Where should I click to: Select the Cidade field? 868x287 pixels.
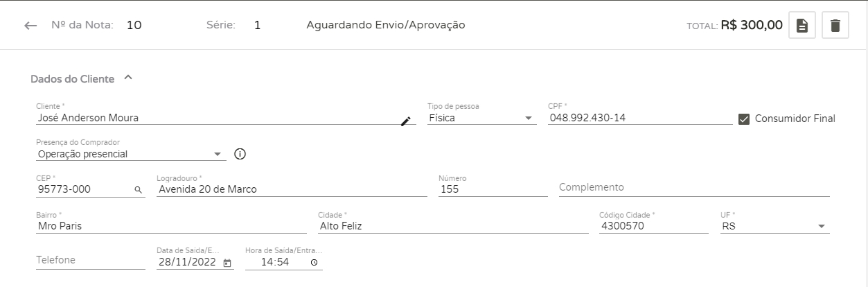(x=452, y=226)
